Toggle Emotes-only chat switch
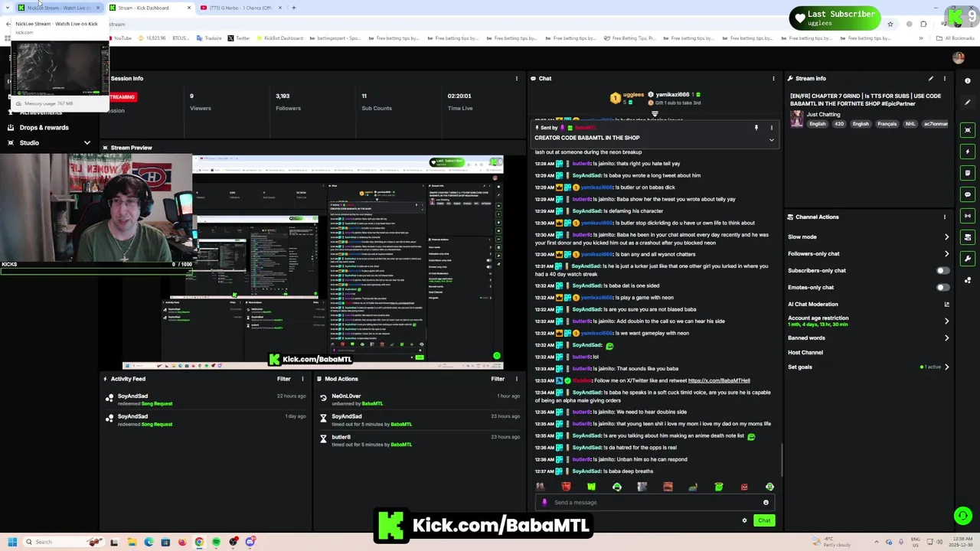Screen dimensions: 980x551 [x=942, y=288]
